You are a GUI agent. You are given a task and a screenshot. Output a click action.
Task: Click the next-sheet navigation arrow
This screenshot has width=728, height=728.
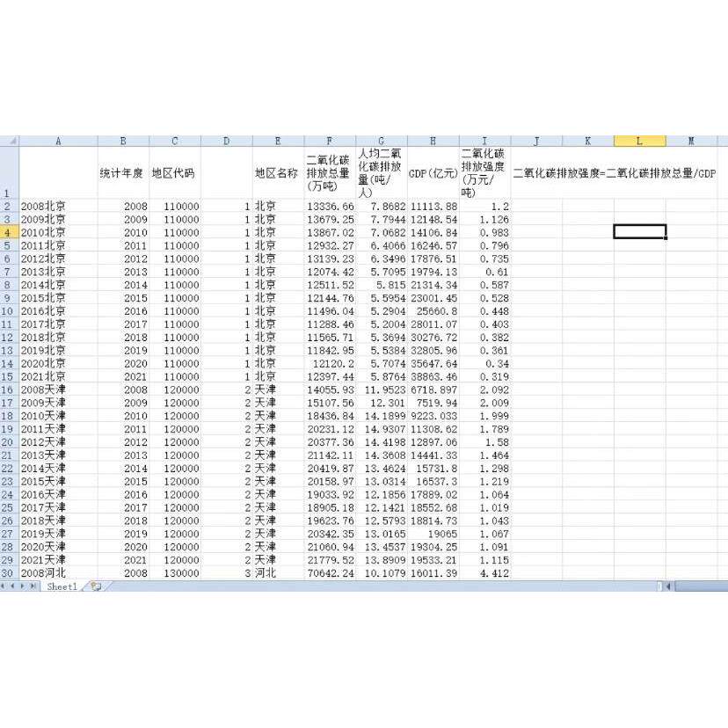point(24,586)
